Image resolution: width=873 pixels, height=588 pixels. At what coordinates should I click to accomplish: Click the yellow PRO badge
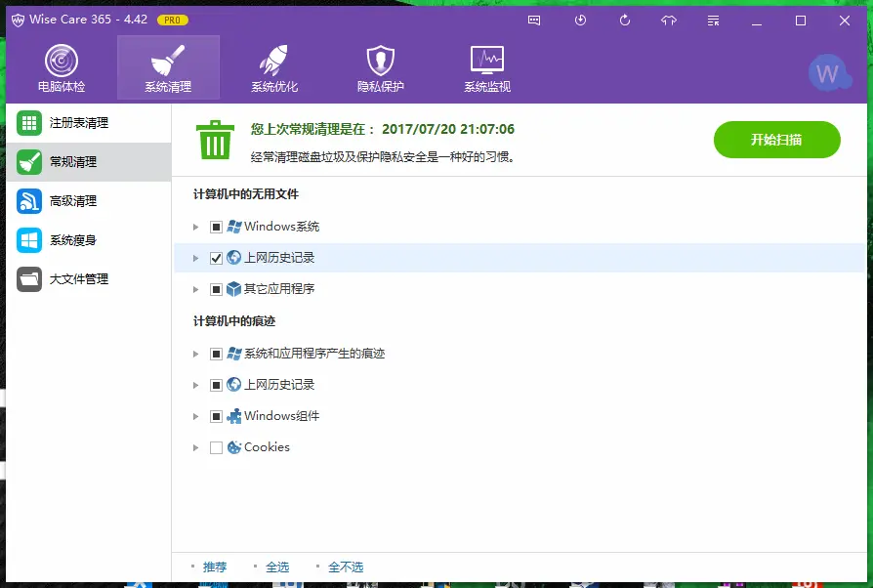tap(173, 21)
